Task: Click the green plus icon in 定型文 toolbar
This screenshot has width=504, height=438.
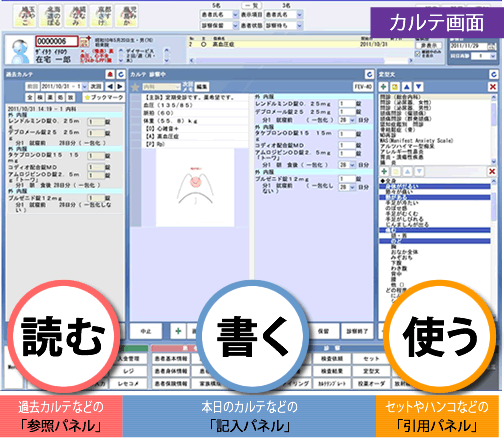Action: (383, 87)
